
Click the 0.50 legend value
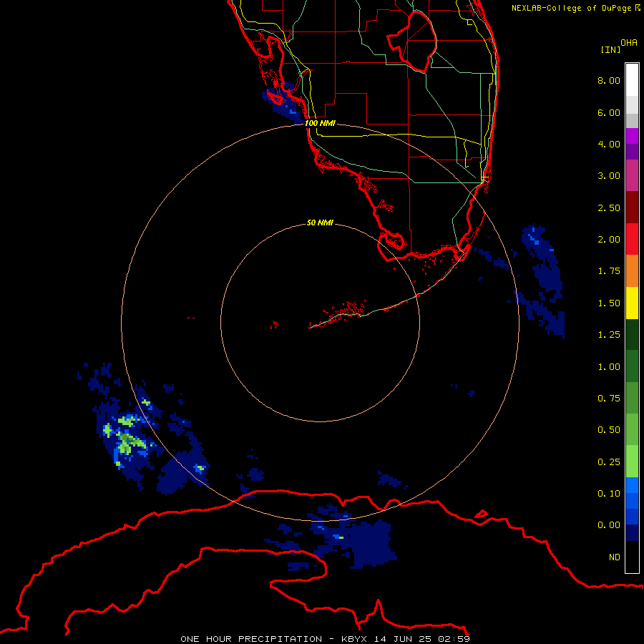click(x=609, y=430)
